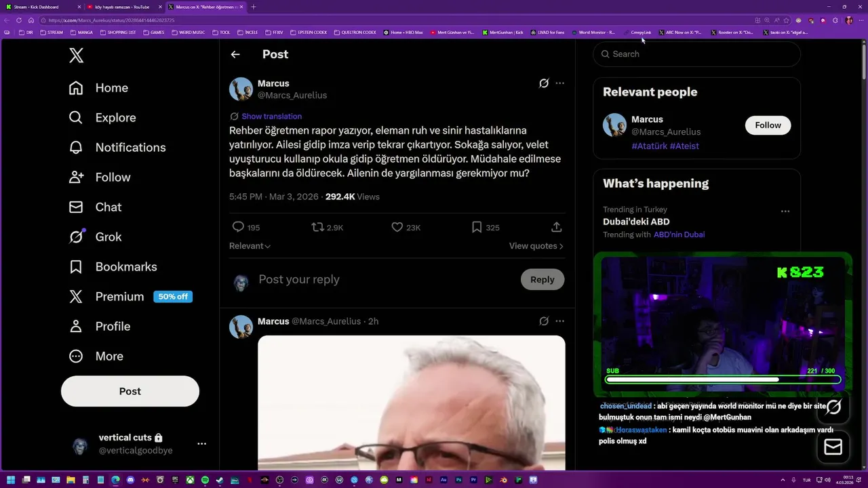
Task: Open more options on main post
Action: coord(559,83)
